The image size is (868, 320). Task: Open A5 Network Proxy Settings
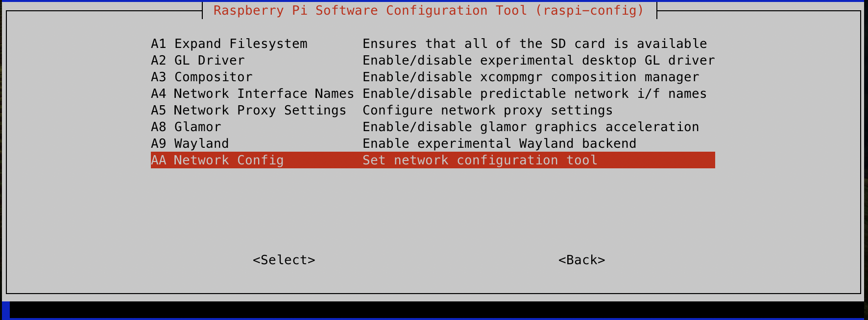(x=248, y=110)
